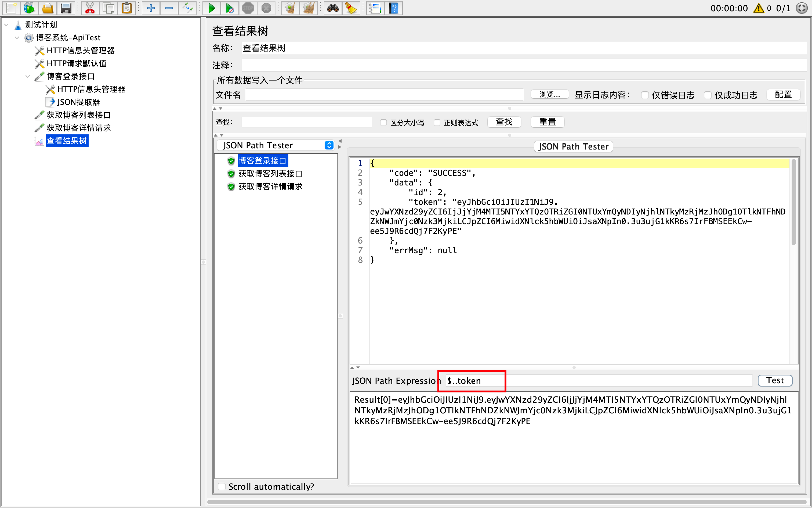Select 获取博客详情请求 in results list
The width and height of the screenshot is (812, 508).
click(270, 187)
